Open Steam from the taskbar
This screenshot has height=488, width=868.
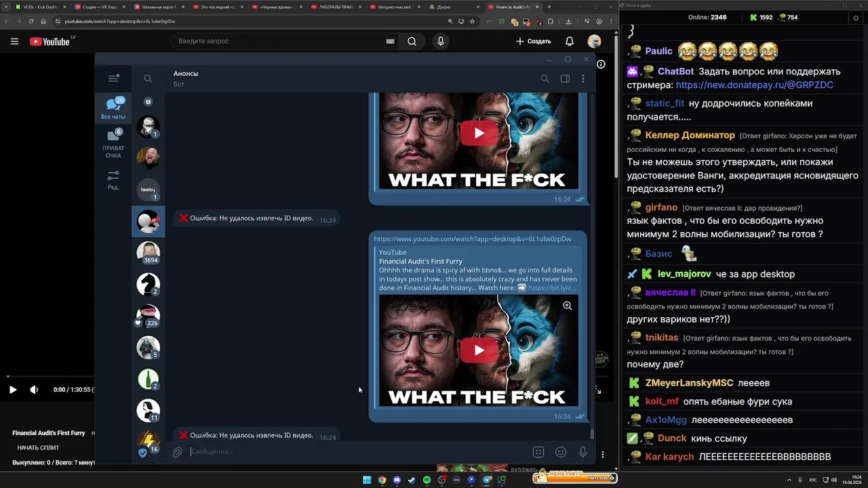(x=412, y=480)
